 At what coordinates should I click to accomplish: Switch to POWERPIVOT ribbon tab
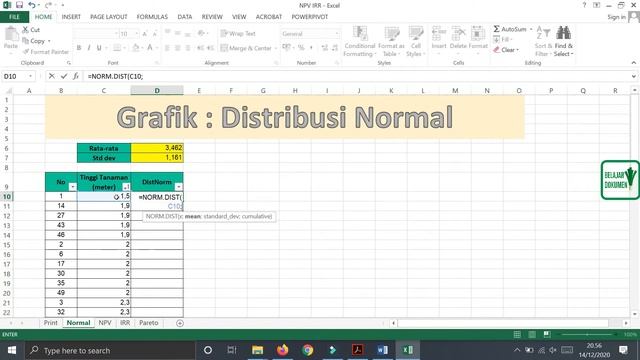(x=310, y=17)
